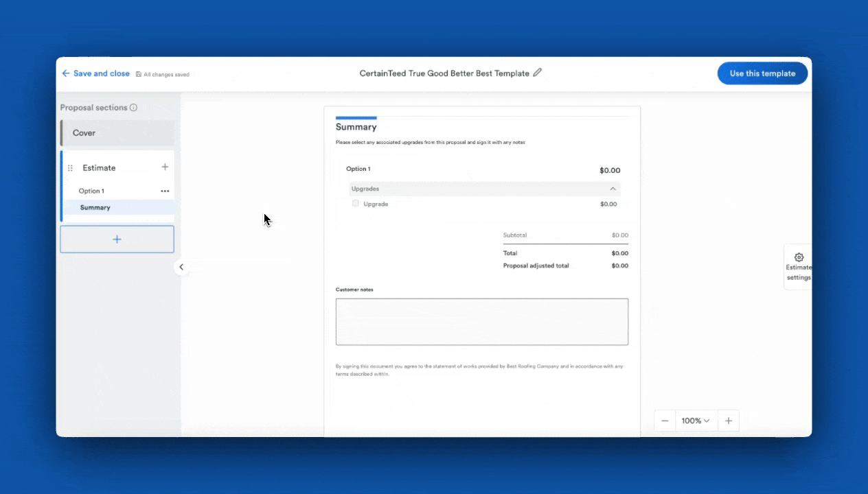
Task: Click the add new section plus button
Action: [117, 239]
